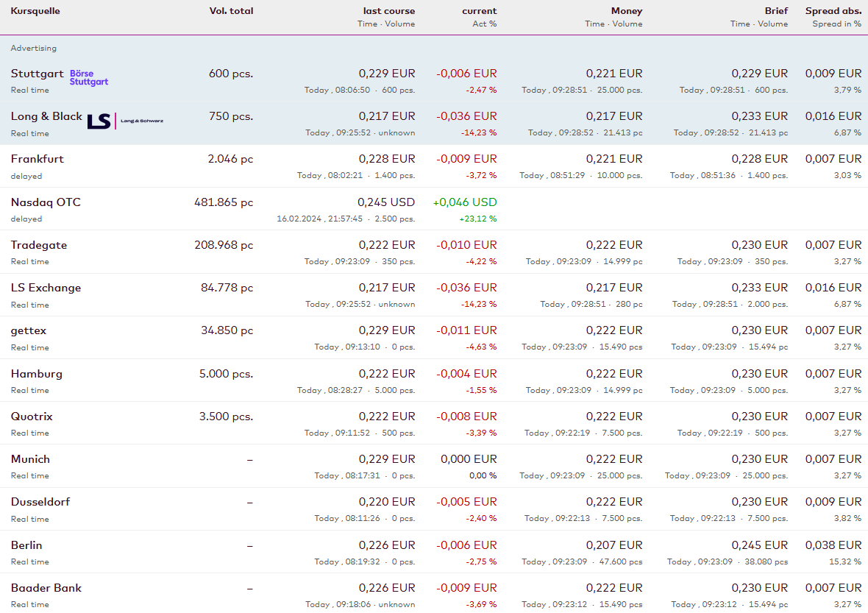The width and height of the screenshot is (868, 613).
Task: Click Berlin change -2,75 %
Action: click(x=481, y=561)
